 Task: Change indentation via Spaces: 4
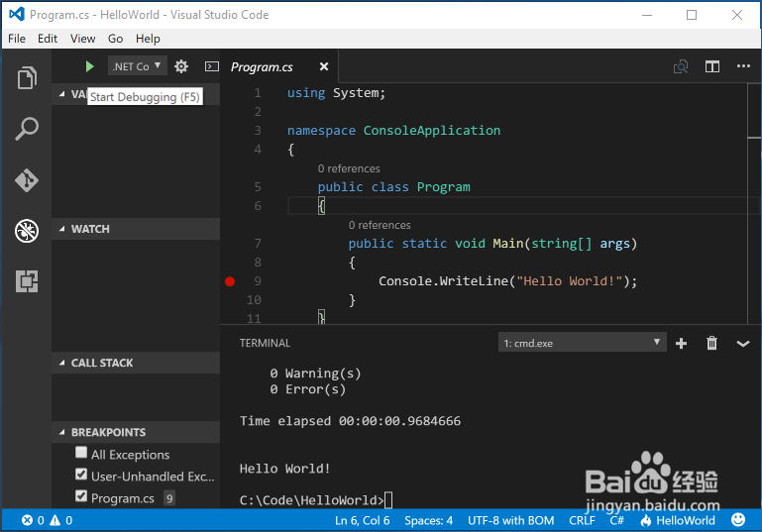tap(429, 520)
